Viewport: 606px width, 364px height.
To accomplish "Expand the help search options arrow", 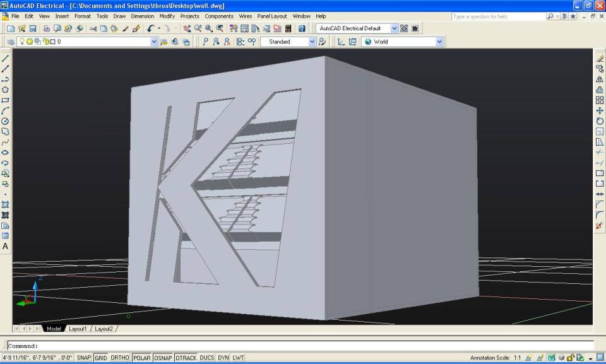I will 557,16.
